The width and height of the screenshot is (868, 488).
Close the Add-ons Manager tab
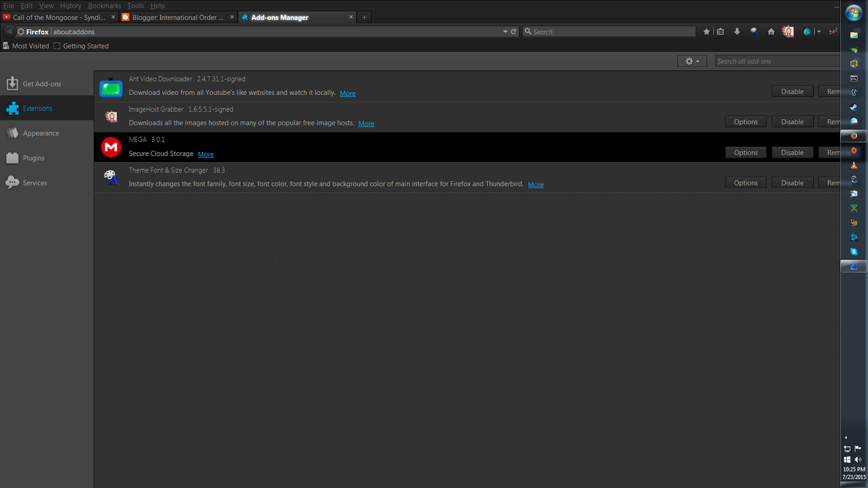click(351, 17)
